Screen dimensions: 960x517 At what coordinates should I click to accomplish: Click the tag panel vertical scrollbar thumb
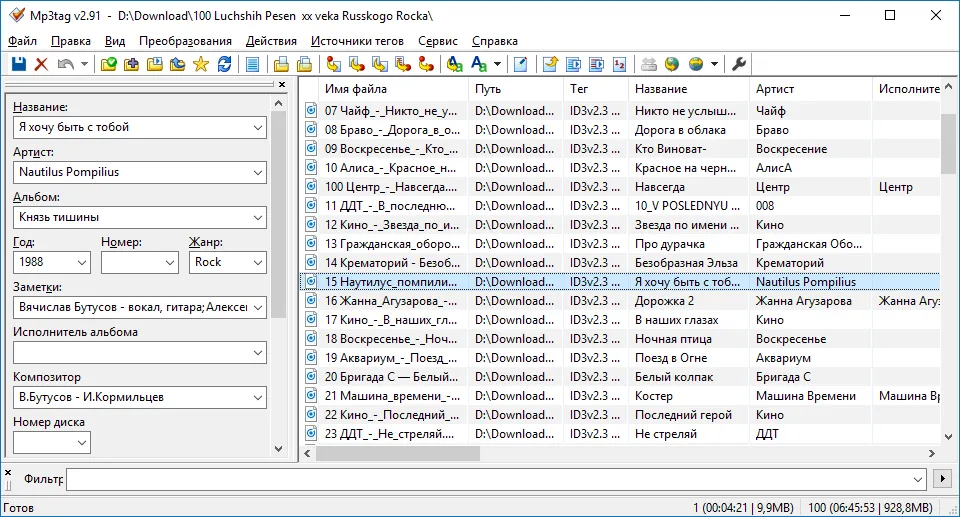click(x=279, y=214)
